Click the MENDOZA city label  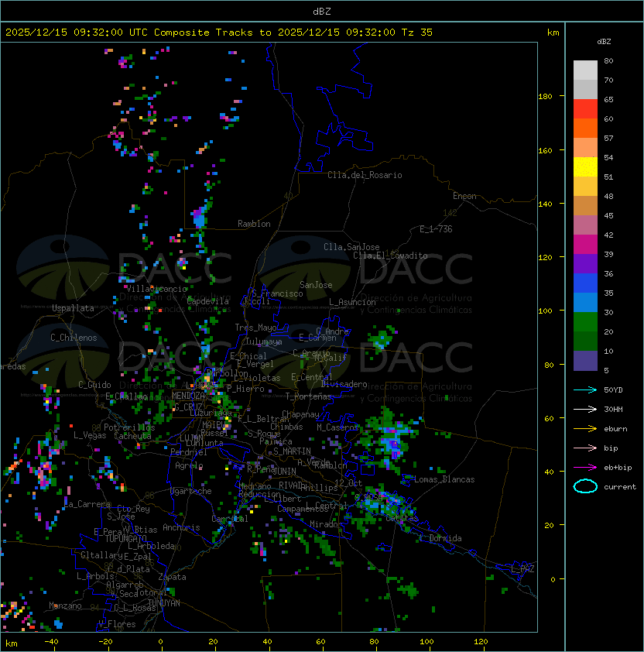click(x=188, y=396)
